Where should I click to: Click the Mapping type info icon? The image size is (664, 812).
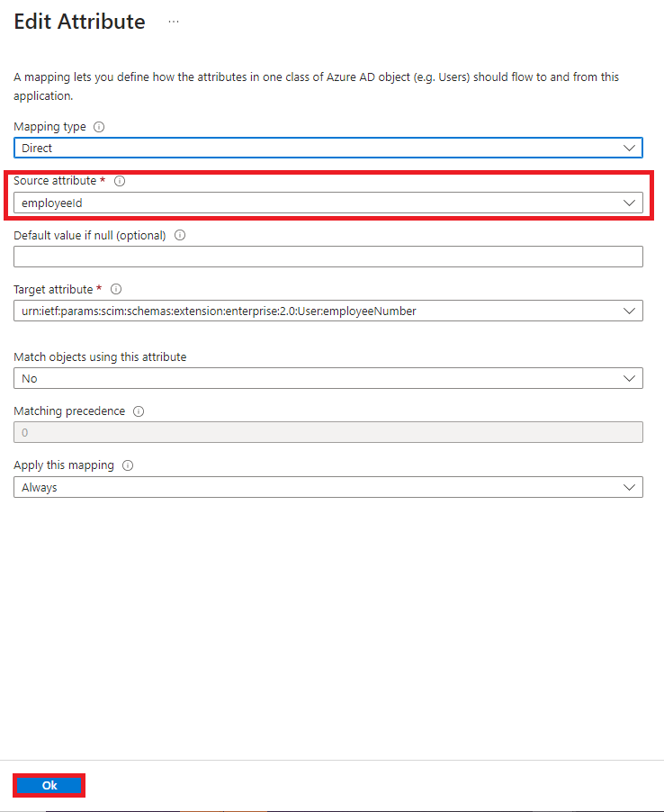click(x=99, y=127)
